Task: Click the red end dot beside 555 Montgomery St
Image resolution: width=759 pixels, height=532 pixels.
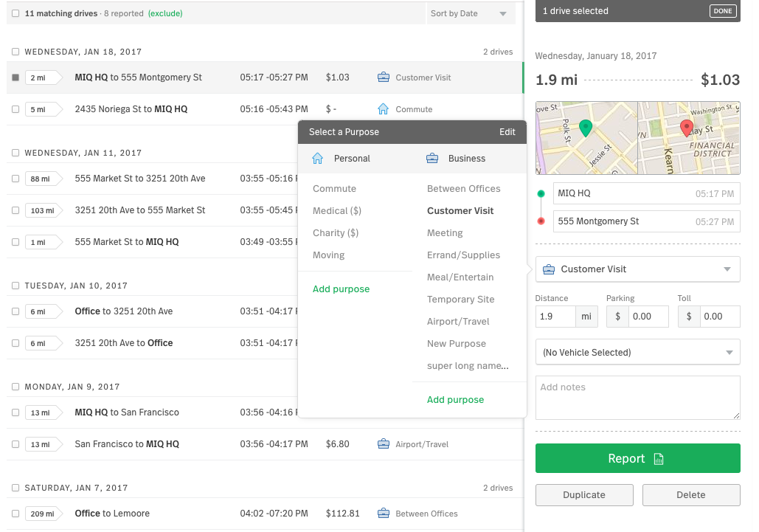Action: 541,221
